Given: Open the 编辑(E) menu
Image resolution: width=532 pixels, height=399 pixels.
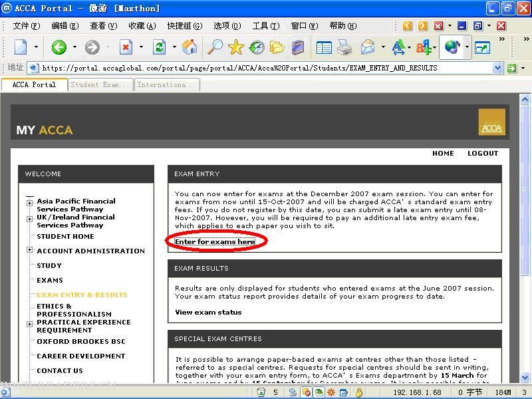Looking at the screenshot, I should [65, 26].
